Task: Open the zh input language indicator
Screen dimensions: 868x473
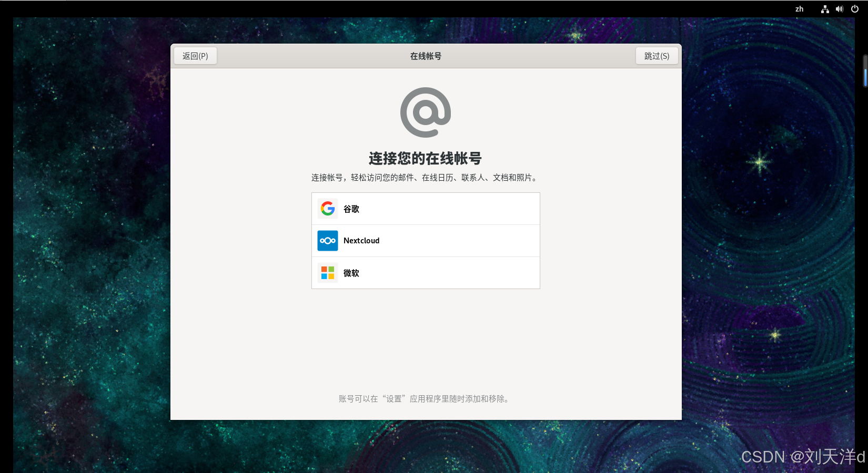Action: (x=799, y=9)
